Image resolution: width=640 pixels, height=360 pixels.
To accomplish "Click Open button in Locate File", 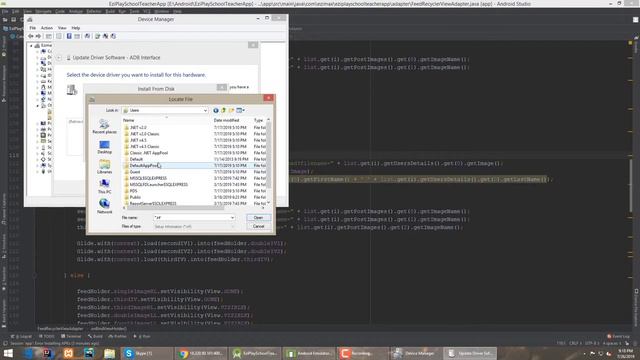I will [258, 218].
